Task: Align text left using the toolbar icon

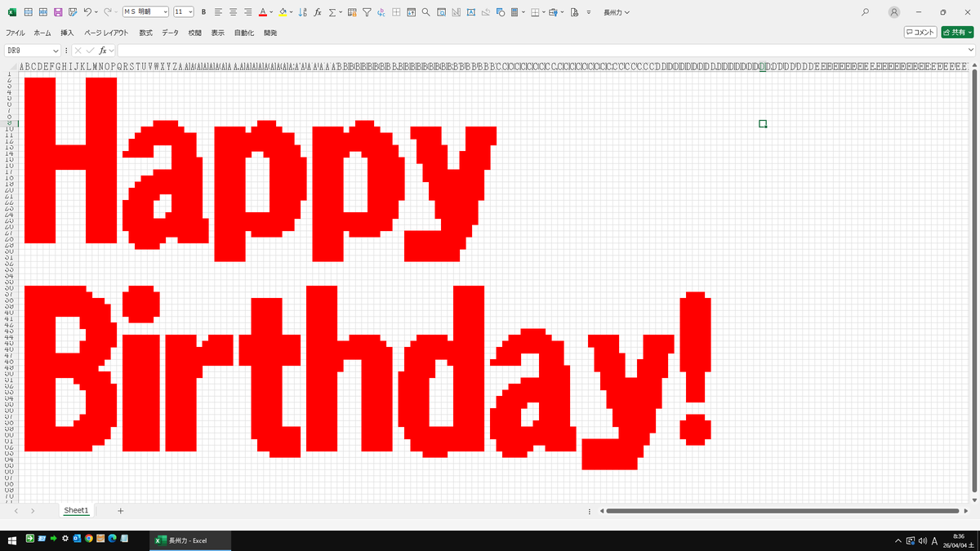Action: click(x=218, y=12)
